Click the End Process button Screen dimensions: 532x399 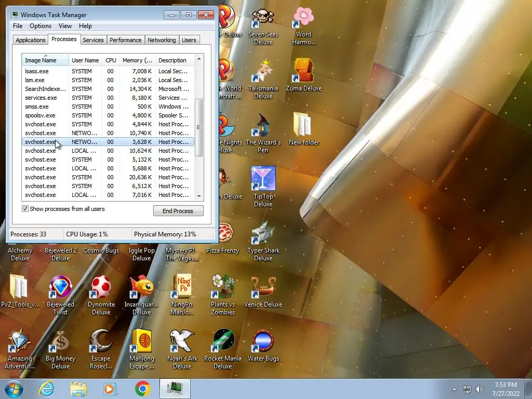coord(178,211)
